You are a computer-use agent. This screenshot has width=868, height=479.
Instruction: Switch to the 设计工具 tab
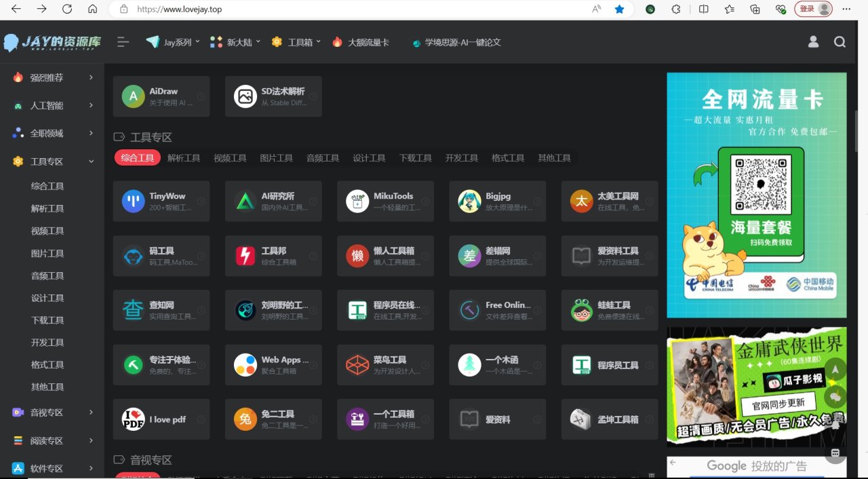coord(369,158)
